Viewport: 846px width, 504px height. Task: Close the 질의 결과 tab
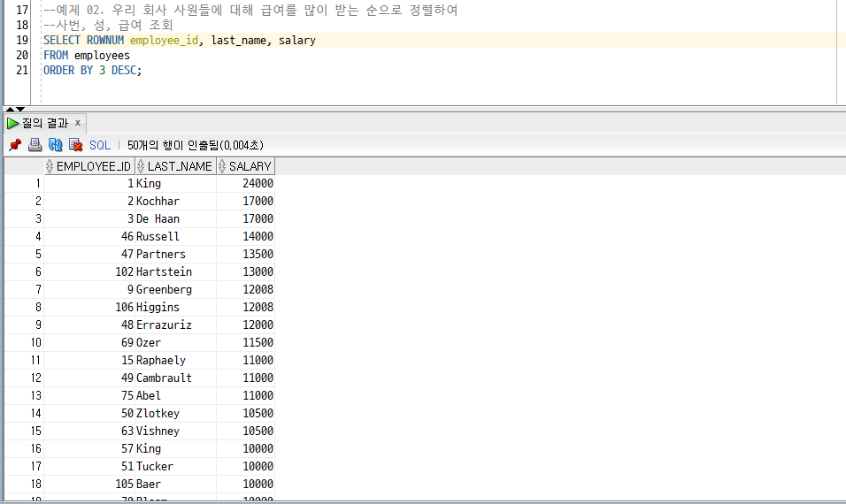(x=78, y=123)
